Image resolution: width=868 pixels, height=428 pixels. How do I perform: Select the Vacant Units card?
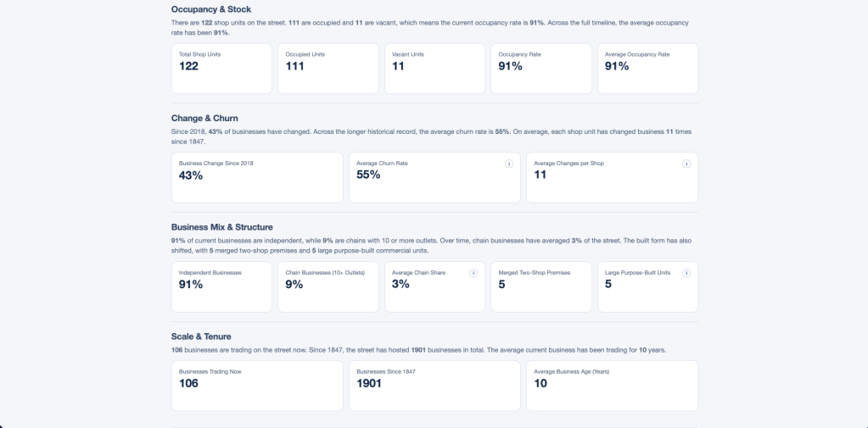(434, 69)
